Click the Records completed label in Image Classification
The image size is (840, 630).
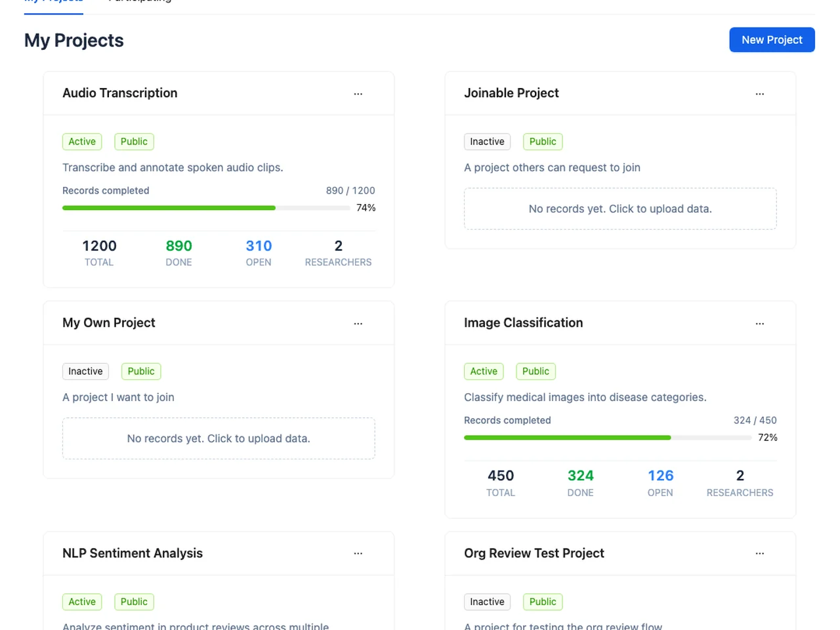[507, 421]
